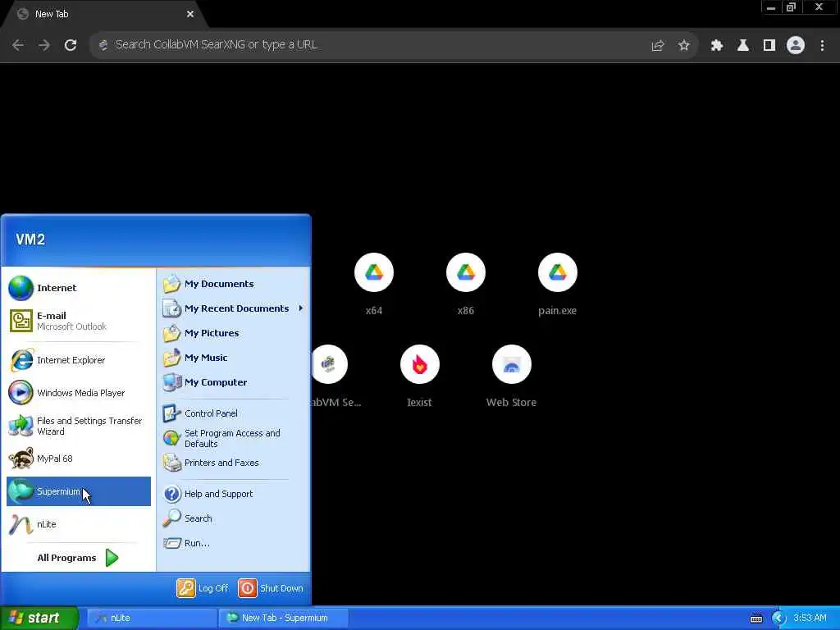Start Windows Media Player
The width and height of the screenshot is (840, 630).
79,393
